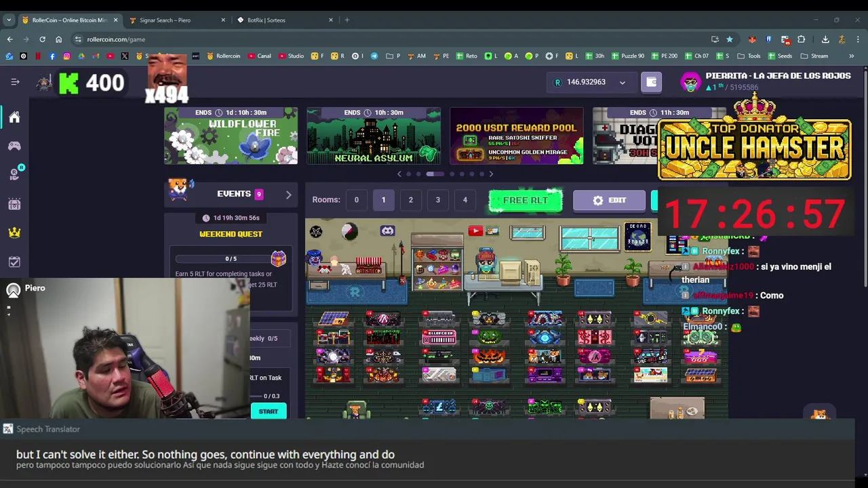Screen dimensions: 868x488
Task: Go to next event banner arrow
Action: click(491, 174)
